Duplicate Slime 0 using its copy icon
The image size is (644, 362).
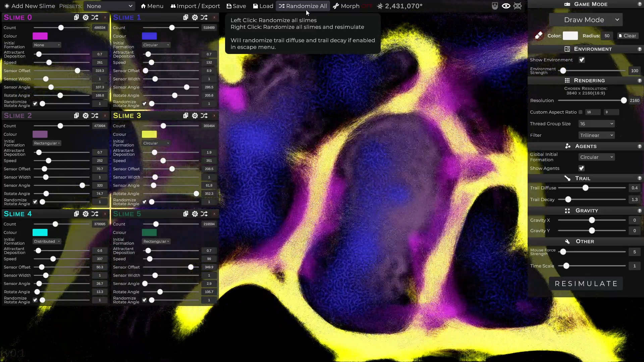tap(76, 17)
